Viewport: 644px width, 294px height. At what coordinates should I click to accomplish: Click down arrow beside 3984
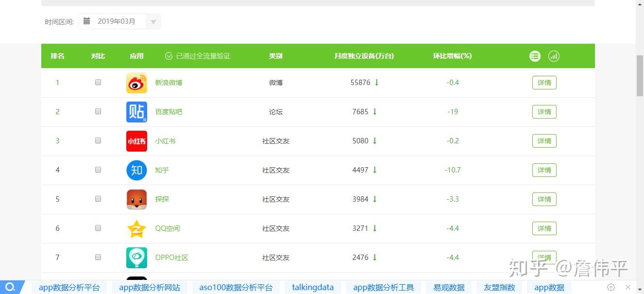(x=374, y=199)
